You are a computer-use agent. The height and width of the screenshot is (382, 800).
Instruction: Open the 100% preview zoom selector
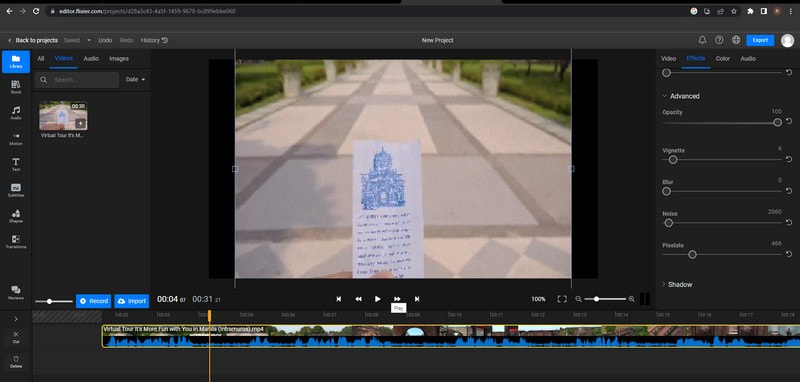coord(538,299)
